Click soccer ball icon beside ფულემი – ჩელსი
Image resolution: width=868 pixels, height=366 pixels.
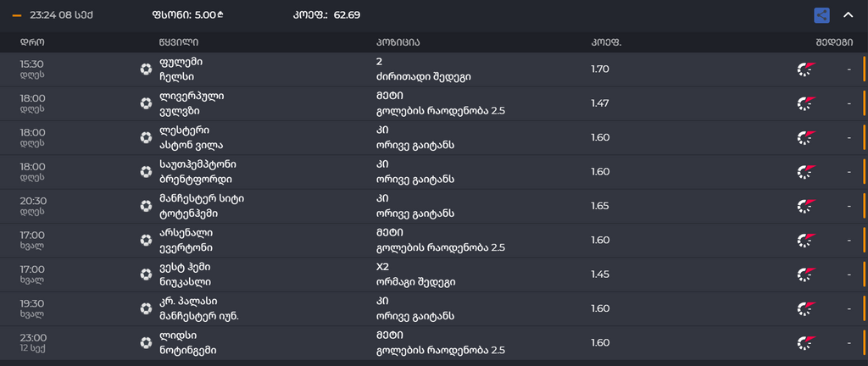(x=146, y=69)
